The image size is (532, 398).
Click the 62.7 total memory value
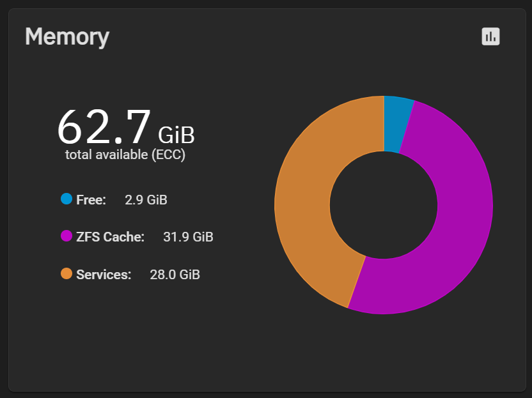click(x=104, y=126)
